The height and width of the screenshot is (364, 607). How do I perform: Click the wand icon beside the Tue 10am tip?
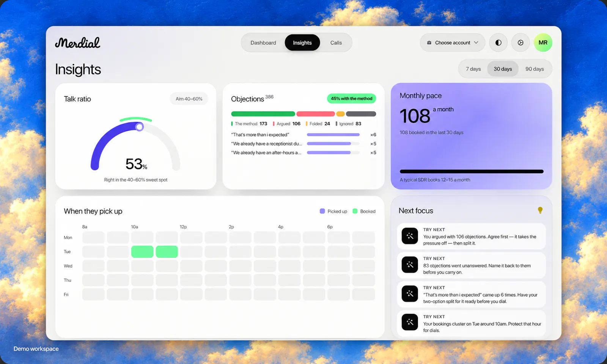(410, 322)
